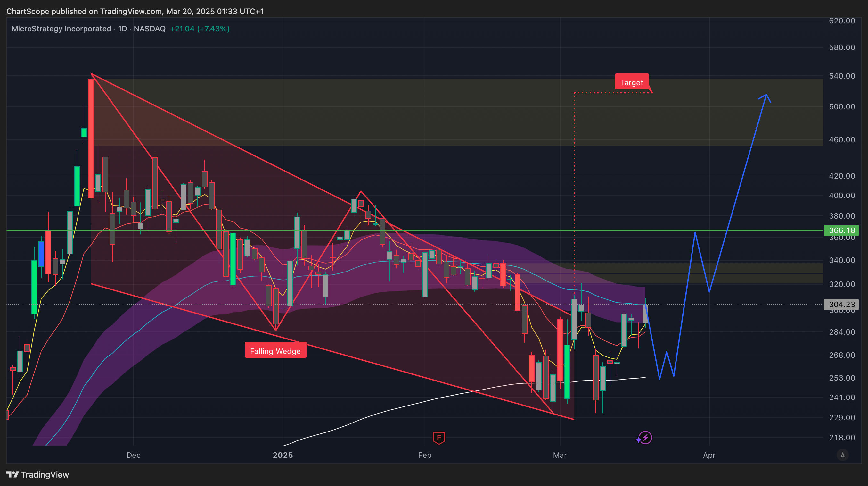Click the 500.00 price scale value

point(842,106)
